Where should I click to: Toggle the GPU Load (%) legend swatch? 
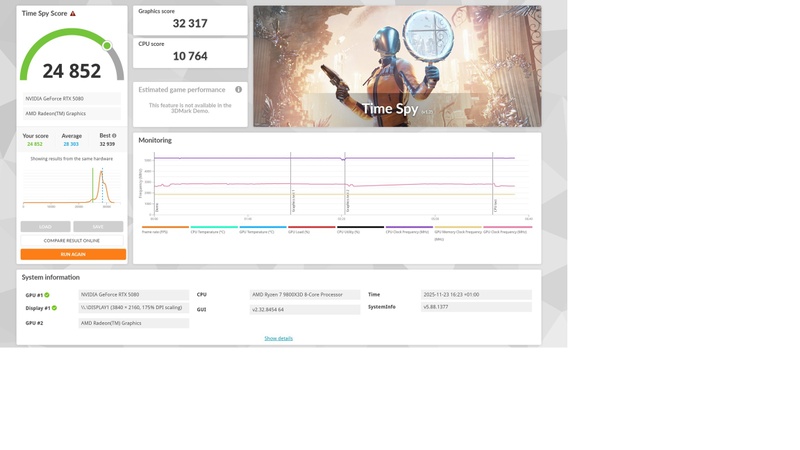(311, 227)
